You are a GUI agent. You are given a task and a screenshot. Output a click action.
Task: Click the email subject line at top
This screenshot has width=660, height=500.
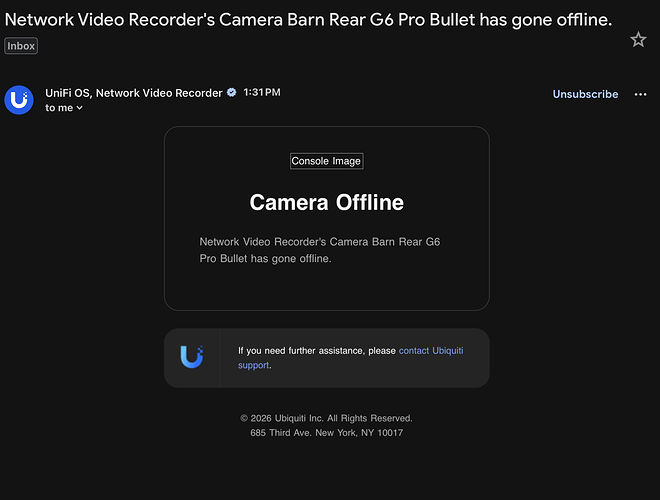click(308, 20)
